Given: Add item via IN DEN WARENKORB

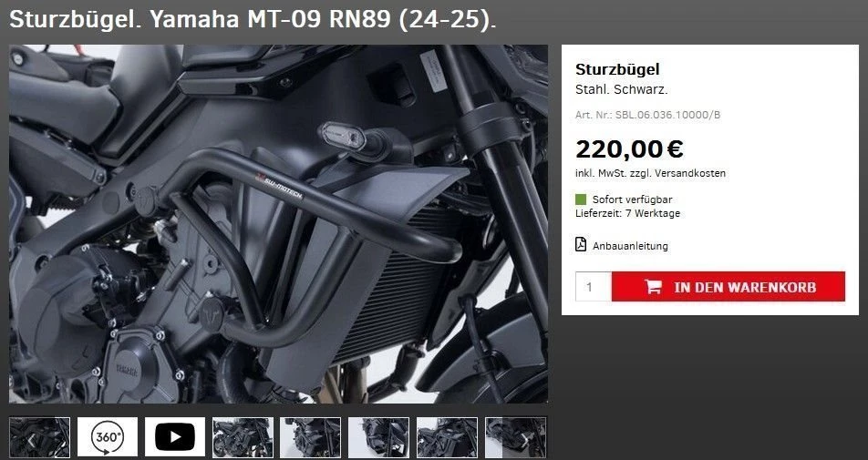Looking at the screenshot, I should tap(728, 286).
